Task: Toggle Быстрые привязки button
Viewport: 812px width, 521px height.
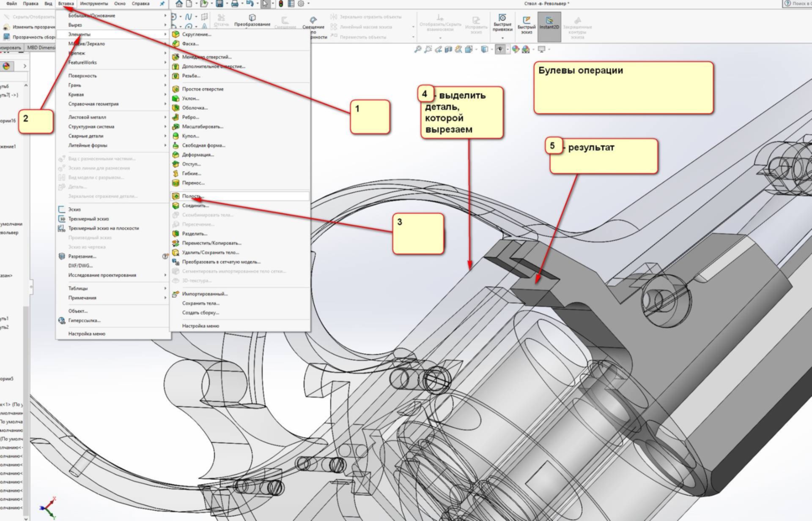Action: click(502, 23)
